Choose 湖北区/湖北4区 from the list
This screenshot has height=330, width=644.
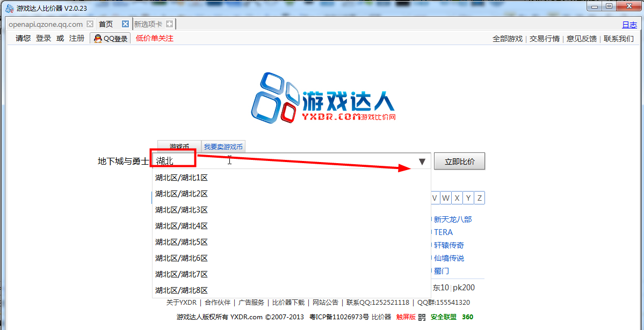tap(292, 226)
